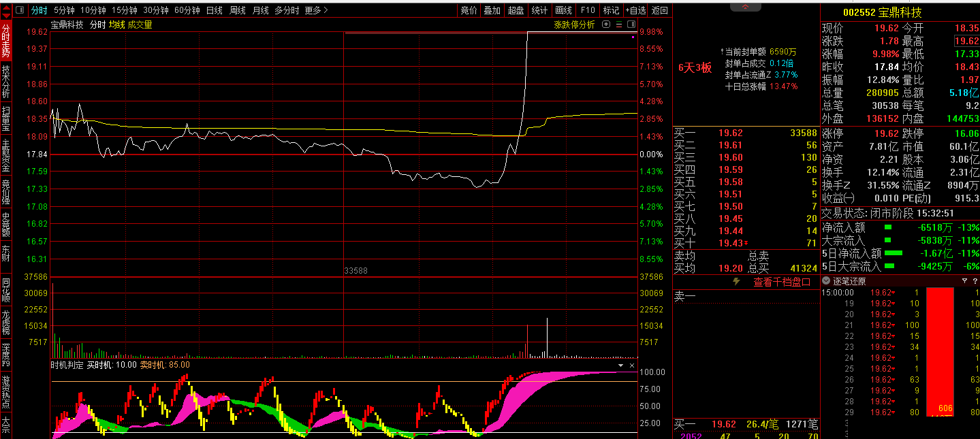Switch to 周线 weekly chart
Viewport: 980px width, 439px height.
click(237, 10)
